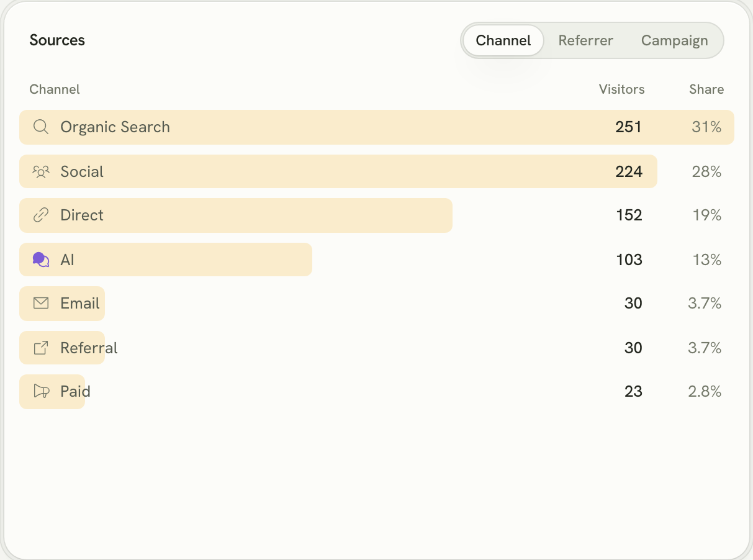Screen dimensions: 753x560
Task: Click Email's 30 visitors value
Action: (x=633, y=304)
